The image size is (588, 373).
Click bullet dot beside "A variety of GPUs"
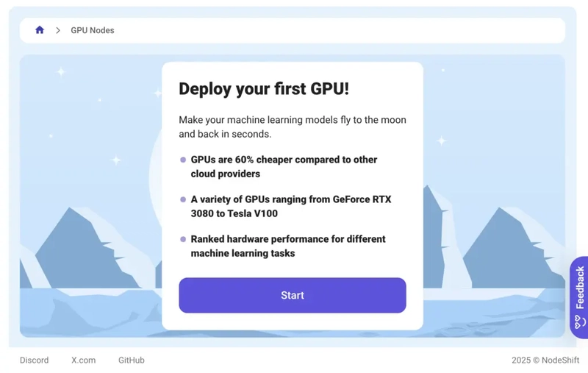click(x=183, y=199)
